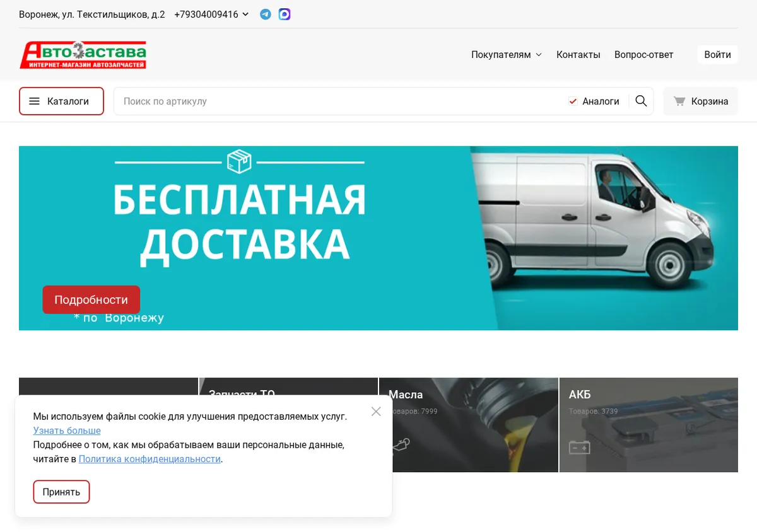
Task: Click the Войти button
Action: pyautogui.click(x=717, y=54)
